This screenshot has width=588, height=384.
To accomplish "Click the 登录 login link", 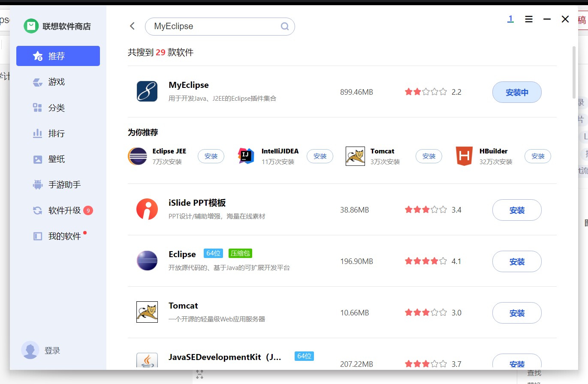I will (52, 351).
